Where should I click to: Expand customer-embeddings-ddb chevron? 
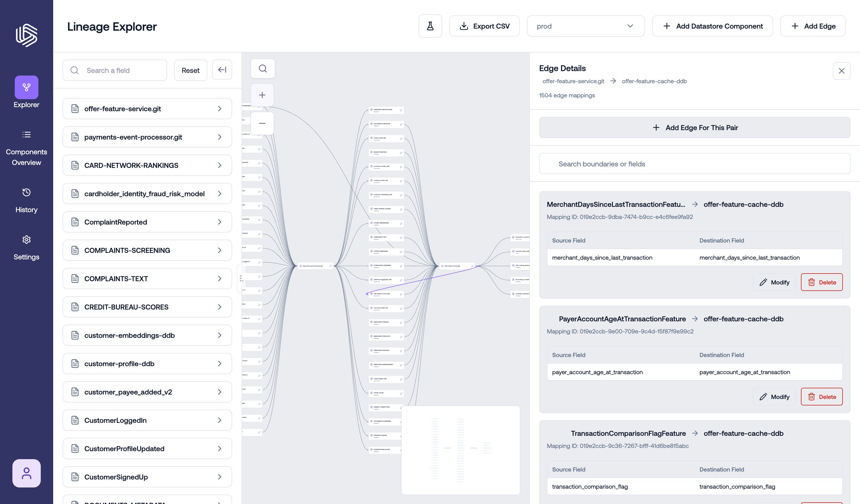[x=219, y=335]
